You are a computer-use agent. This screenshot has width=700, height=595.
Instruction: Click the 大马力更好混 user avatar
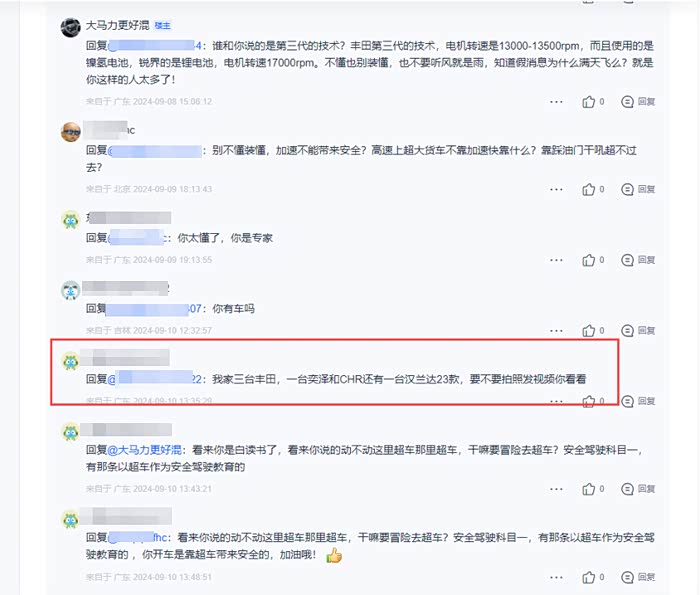pos(70,28)
